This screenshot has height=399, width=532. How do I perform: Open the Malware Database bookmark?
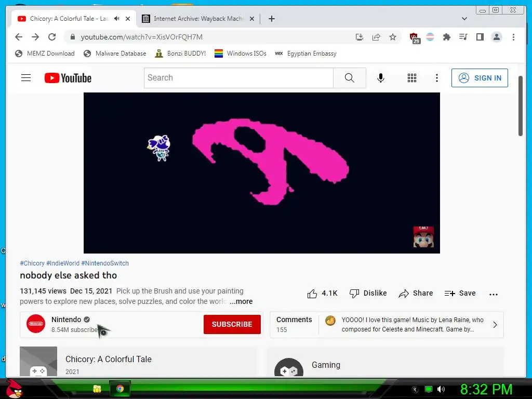pos(115,54)
